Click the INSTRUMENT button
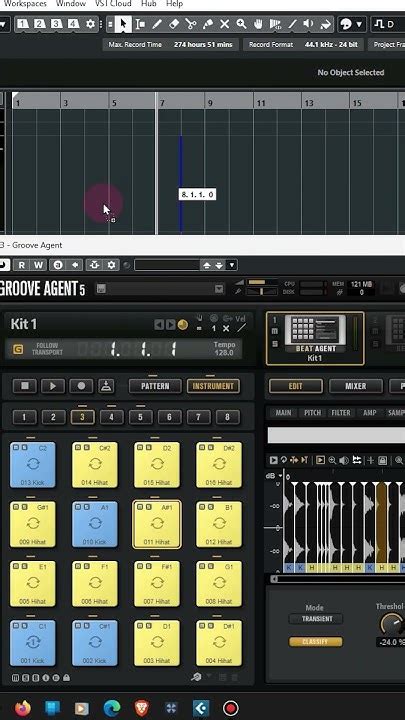405x720 pixels. (213, 386)
